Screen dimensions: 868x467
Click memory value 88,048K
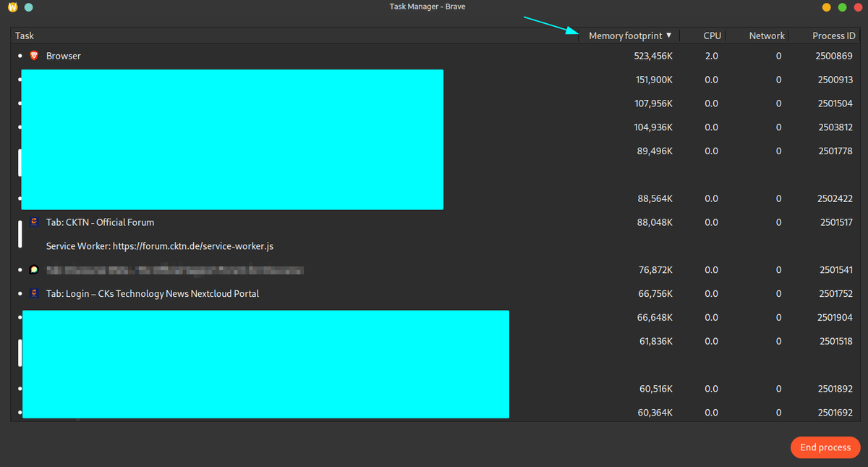pyautogui.click(x=655, y=222)
